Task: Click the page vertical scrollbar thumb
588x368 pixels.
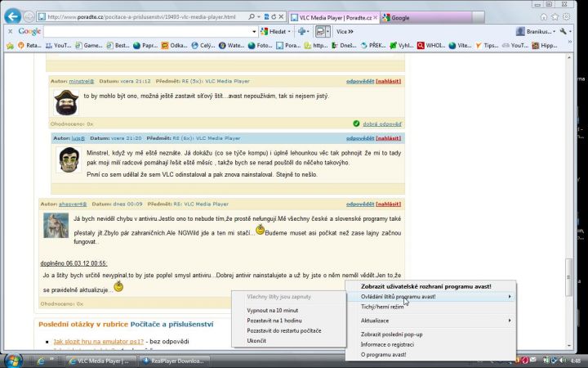Action: (x=569, y=277)
